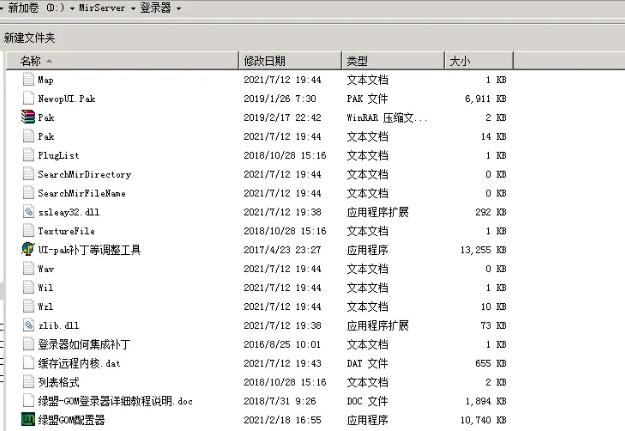This screenshot has height=431, width=625.
Task: Click the size value 10,740 KB
Action: click(483, 420)
